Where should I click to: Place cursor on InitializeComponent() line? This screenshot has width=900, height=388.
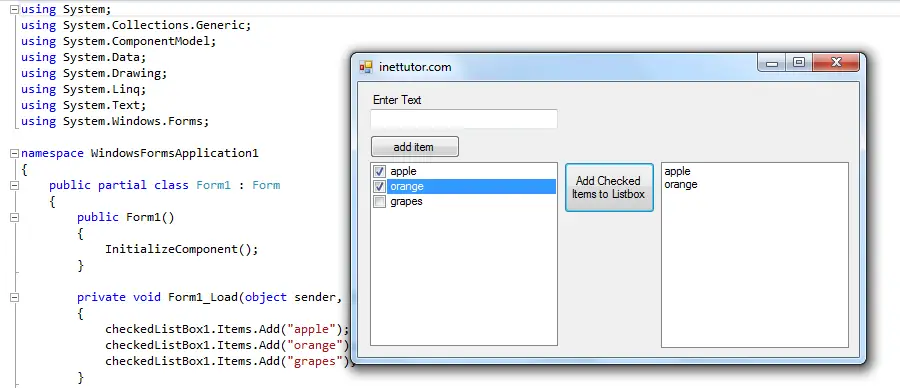181,250
